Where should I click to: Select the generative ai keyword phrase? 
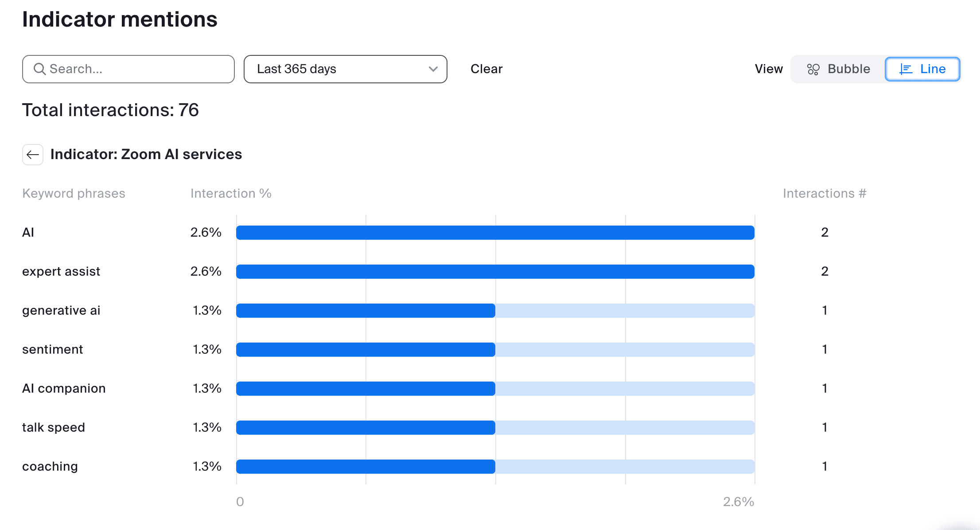tap(61, 311)
